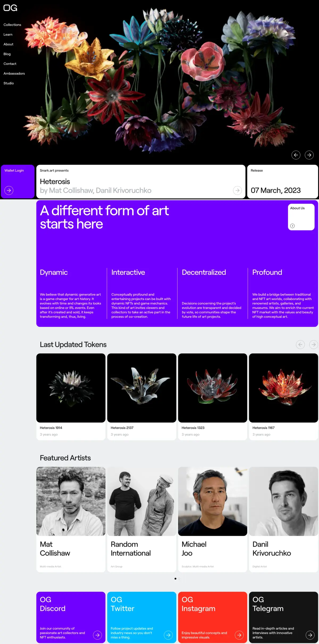The image size is (319, 644).
Task: Click the 'Multi-media Artist' label under Mat Collishaw
Action: coord(51,566)
